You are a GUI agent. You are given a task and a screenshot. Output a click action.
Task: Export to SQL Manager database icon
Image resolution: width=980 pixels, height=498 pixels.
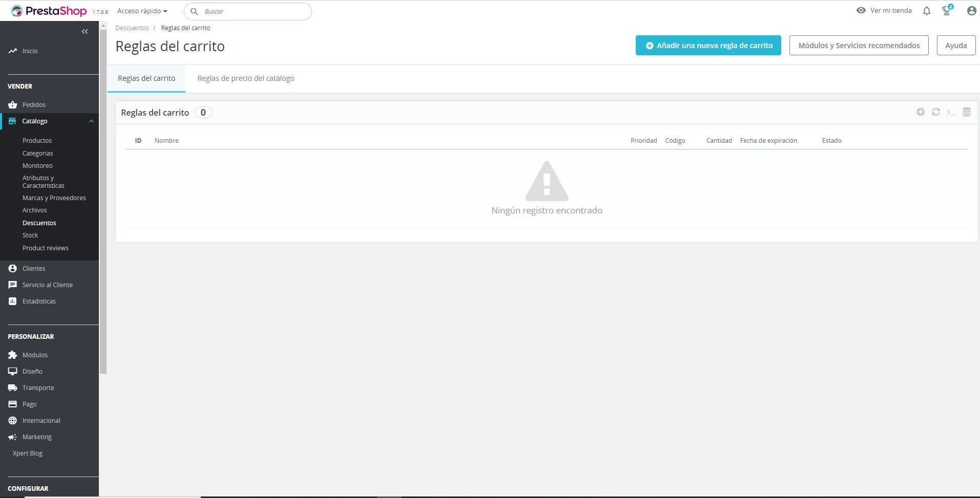(x=967, y=112)
